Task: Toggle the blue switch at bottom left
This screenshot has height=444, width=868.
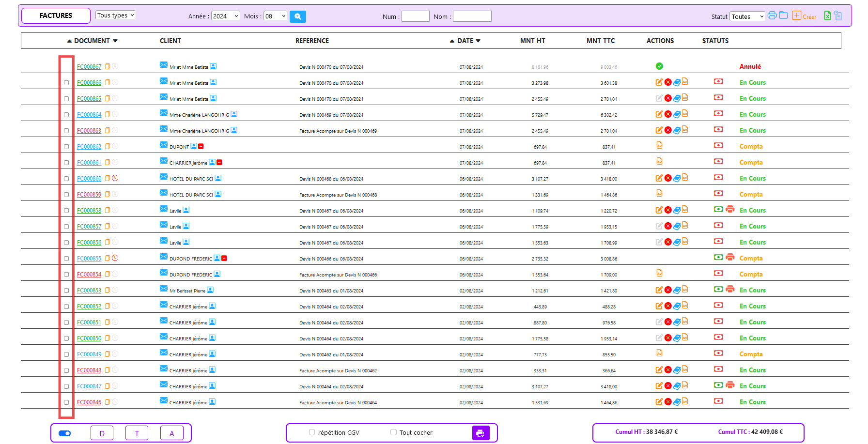Action: [64, 433]
